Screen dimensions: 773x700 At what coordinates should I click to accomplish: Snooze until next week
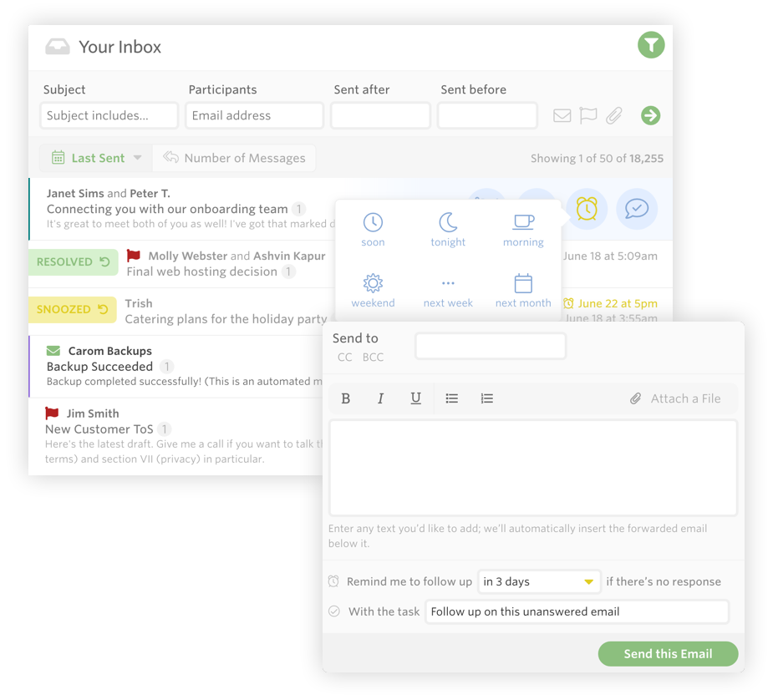[448, 291]
